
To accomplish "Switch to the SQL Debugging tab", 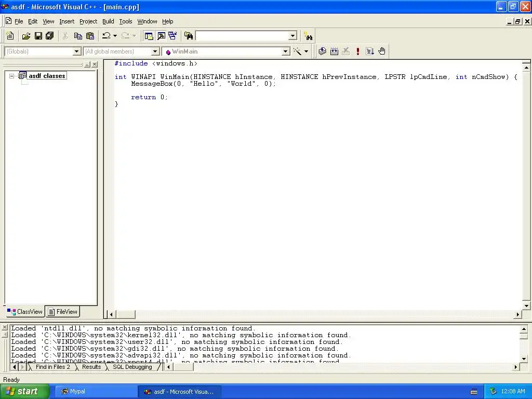I will point(132,367).
